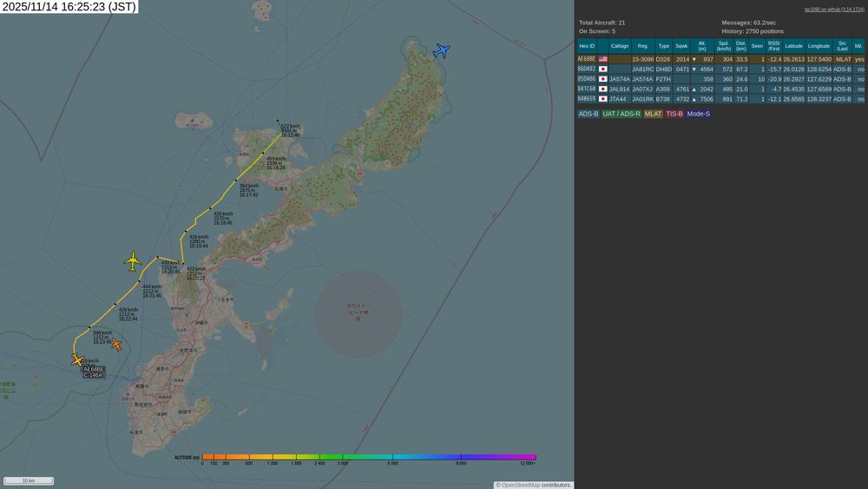Click the tracked aircraft icon labeled AE68BE

click(77, 360)
